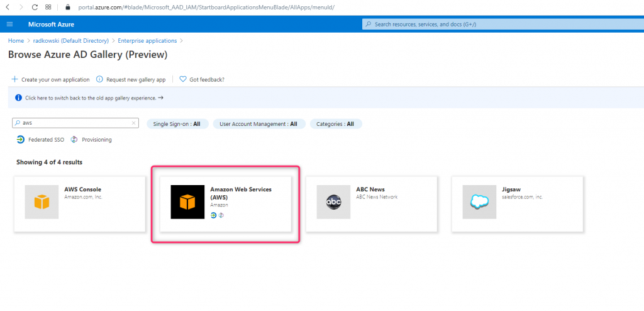Click the provisioning badge on AWS card
The height and width of the screenshot is (311, 644).
click(221, 215)
